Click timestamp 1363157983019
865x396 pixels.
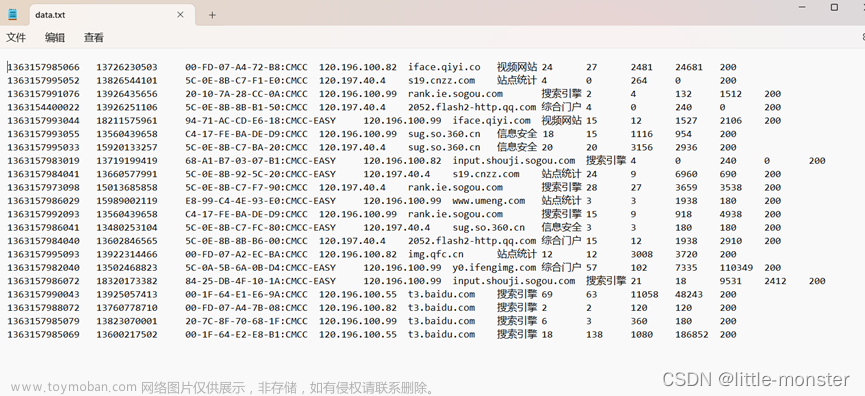pyautogui.click(x=44, y=161)
